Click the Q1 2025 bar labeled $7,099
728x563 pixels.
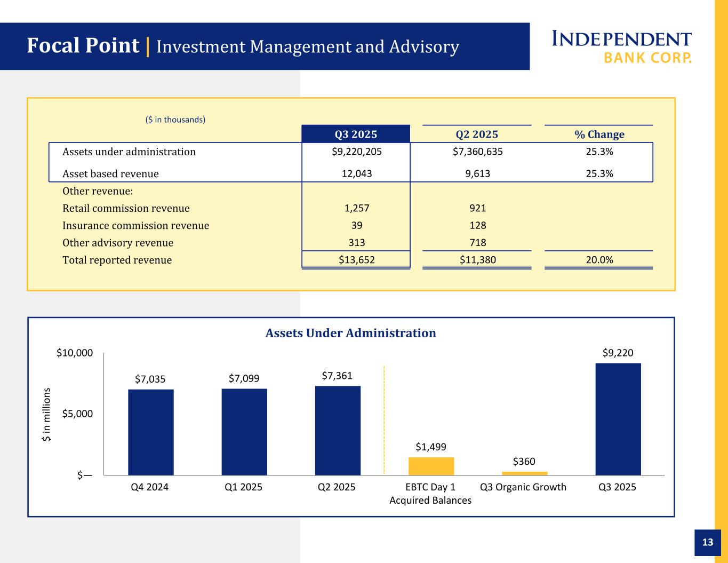click(x=244, y=431)
